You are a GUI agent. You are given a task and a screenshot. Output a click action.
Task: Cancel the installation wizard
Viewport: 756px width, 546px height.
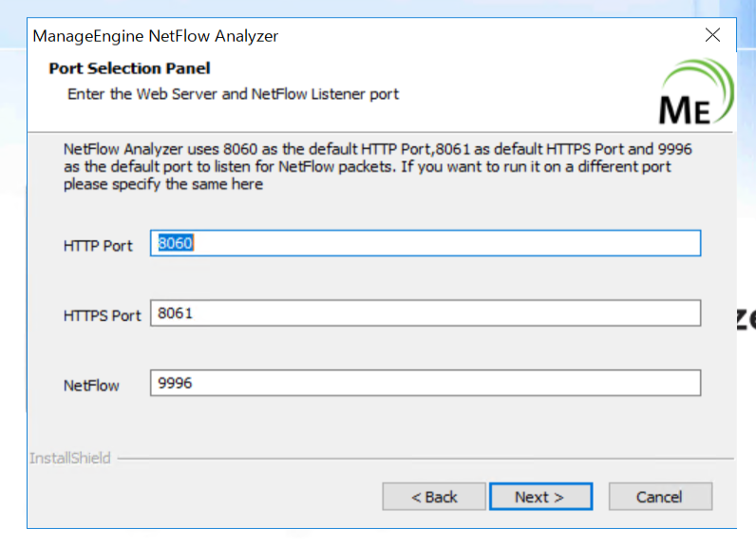tap(659, 497)
